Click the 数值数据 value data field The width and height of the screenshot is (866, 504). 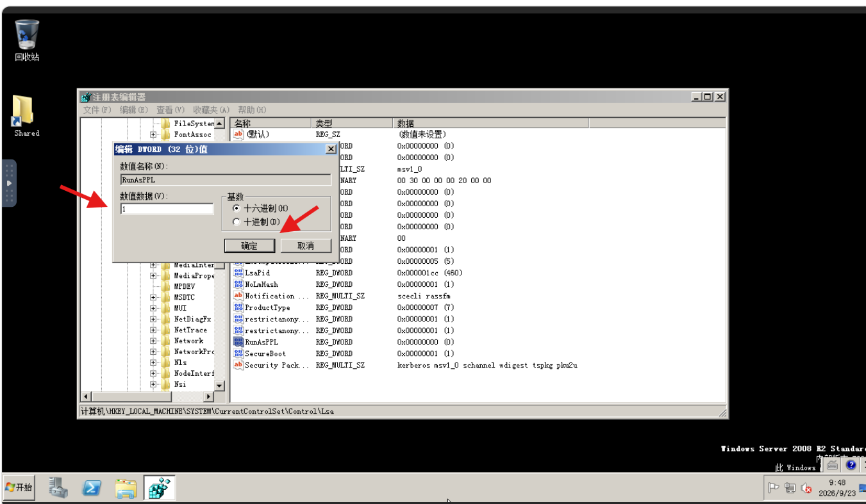pos(167,209)
